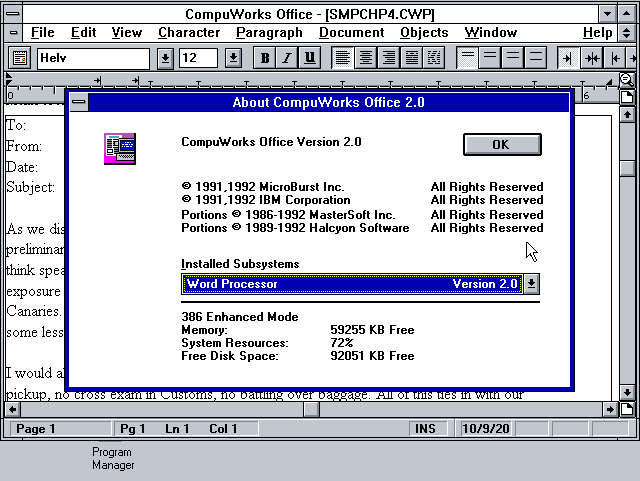The width and height of the screenshot is (640, 481).
Task: Click the document layout icon left of the font box
Action: click(x=20, y=58)
